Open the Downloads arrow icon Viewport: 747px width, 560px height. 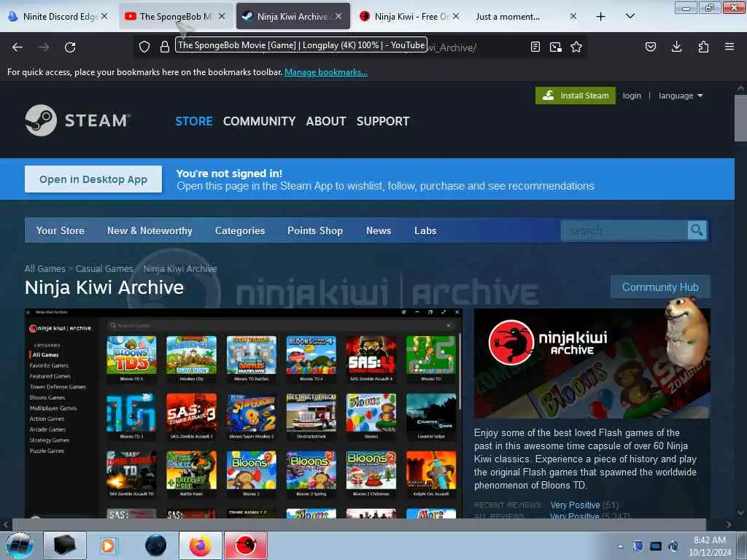coord(676,47)
